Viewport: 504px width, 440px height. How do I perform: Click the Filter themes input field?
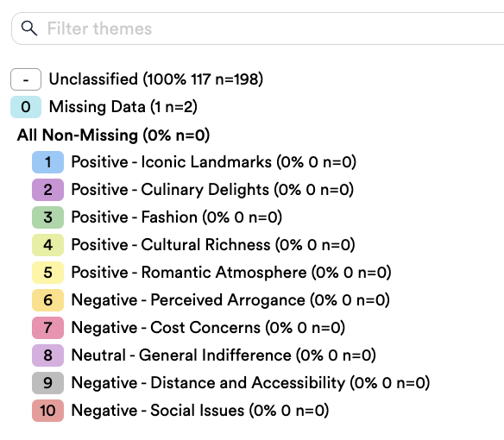(x=258, y=28)
